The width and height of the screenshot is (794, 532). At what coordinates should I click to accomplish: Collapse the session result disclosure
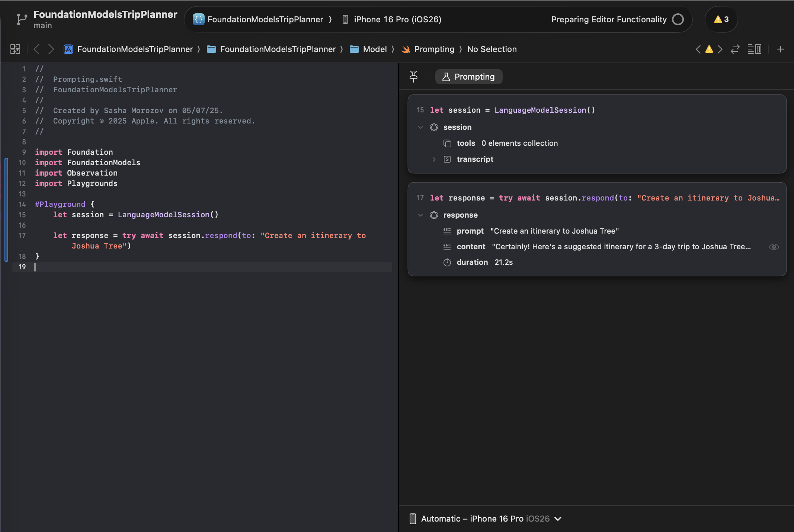click(x=420, y=127)
